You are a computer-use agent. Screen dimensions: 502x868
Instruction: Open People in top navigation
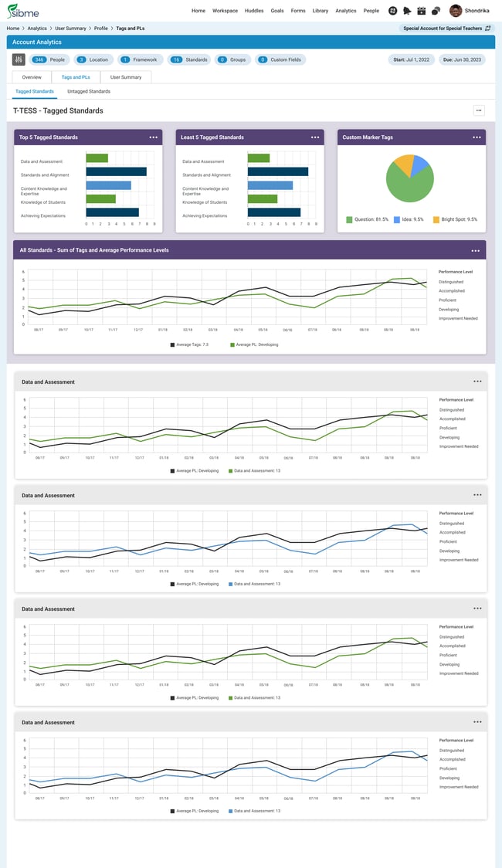pyautogui.click(x=371, y=11)
